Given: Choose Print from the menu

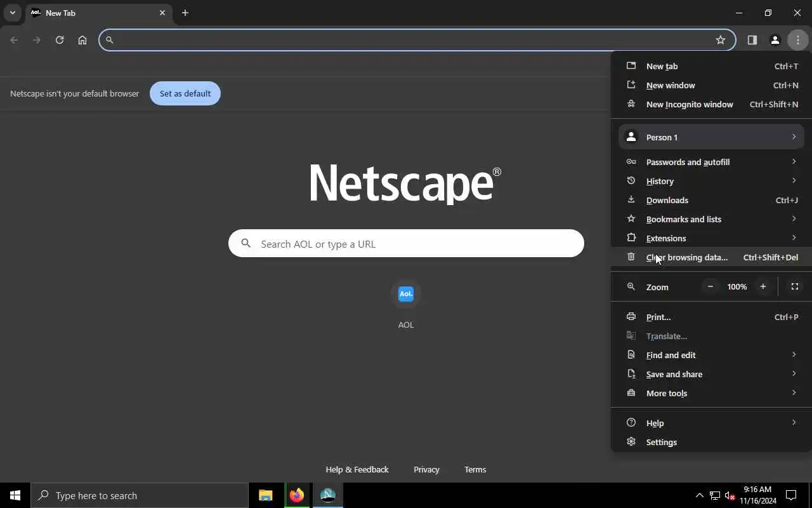Looking at the screenshot, I should click(712, 317).
